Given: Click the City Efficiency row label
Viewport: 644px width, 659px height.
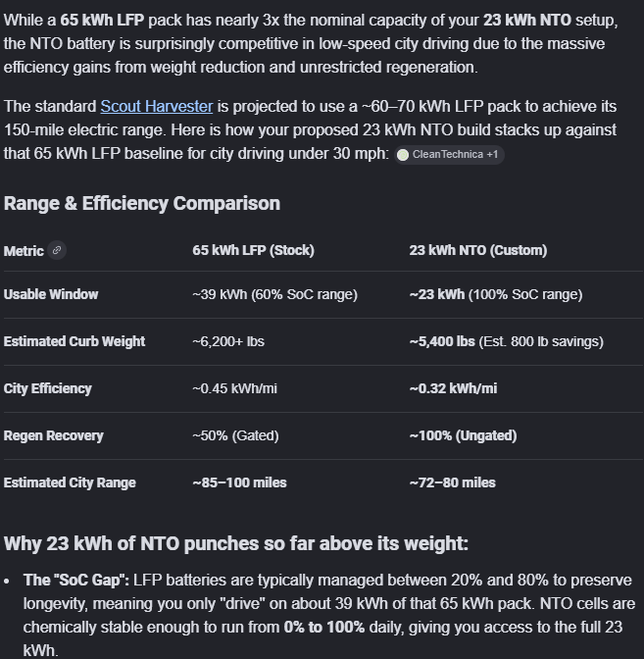Looking at the screenshot, I should pos(48,388).
